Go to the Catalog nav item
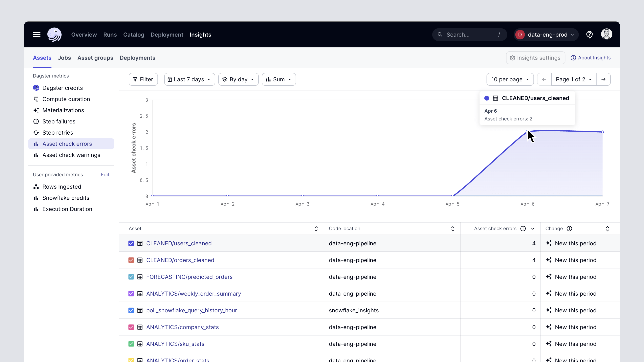This screenshot has height=362, width=644. pos(134,35)
